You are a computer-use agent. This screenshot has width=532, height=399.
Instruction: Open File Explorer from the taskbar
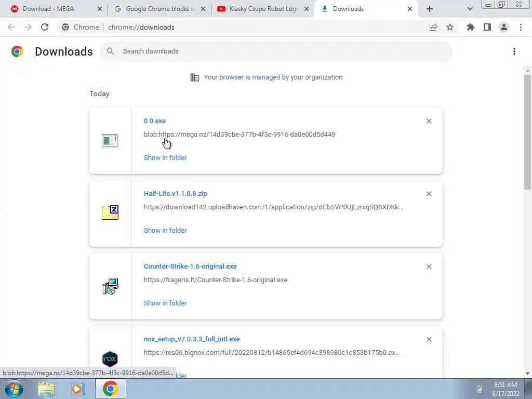tap(46, 389)
